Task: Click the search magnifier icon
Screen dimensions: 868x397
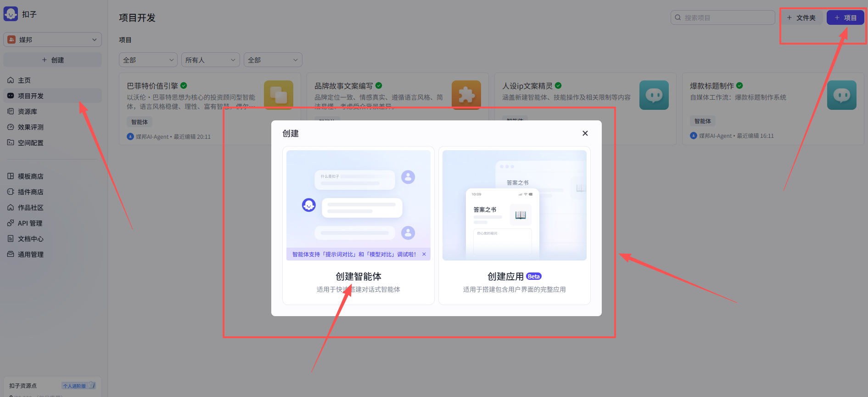Action: click(x=678, y=17)
